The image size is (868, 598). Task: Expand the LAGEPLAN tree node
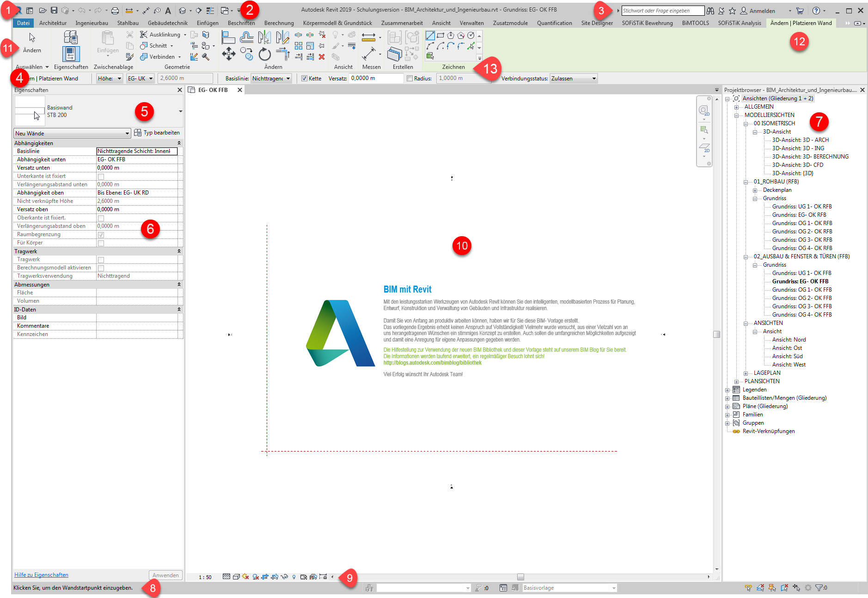[746, 373]
